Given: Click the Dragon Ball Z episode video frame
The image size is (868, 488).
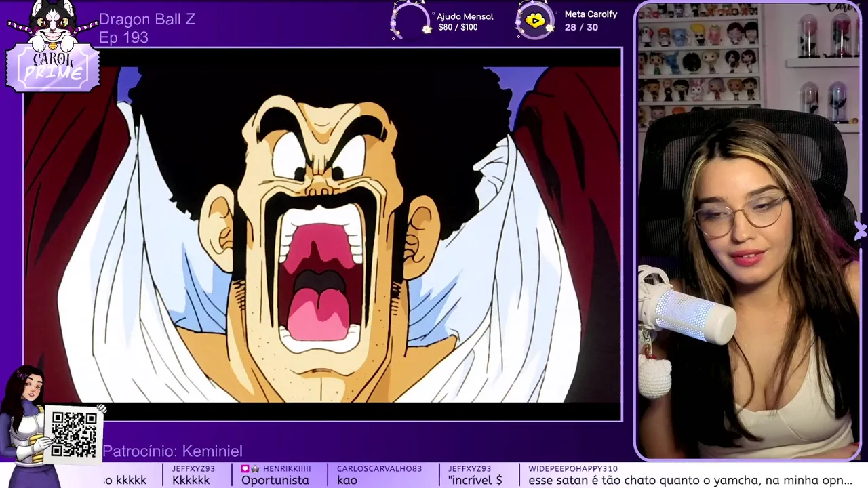Looking at the screenshot, I should pyautogui.click(x=323, y=235).
